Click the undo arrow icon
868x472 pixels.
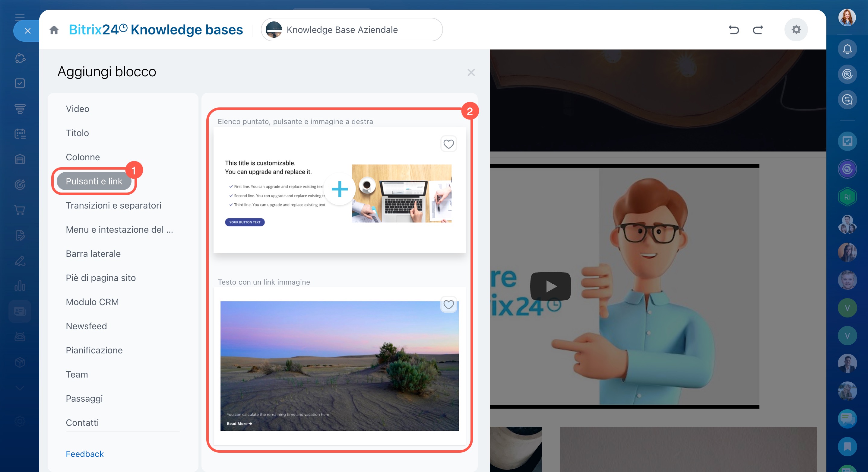click(x=733, y=30)
